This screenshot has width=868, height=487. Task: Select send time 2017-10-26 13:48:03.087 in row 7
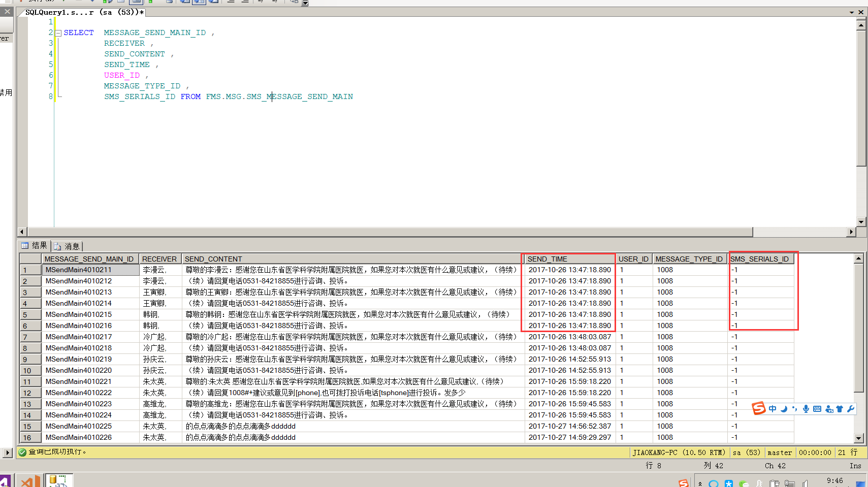(570, 337)
